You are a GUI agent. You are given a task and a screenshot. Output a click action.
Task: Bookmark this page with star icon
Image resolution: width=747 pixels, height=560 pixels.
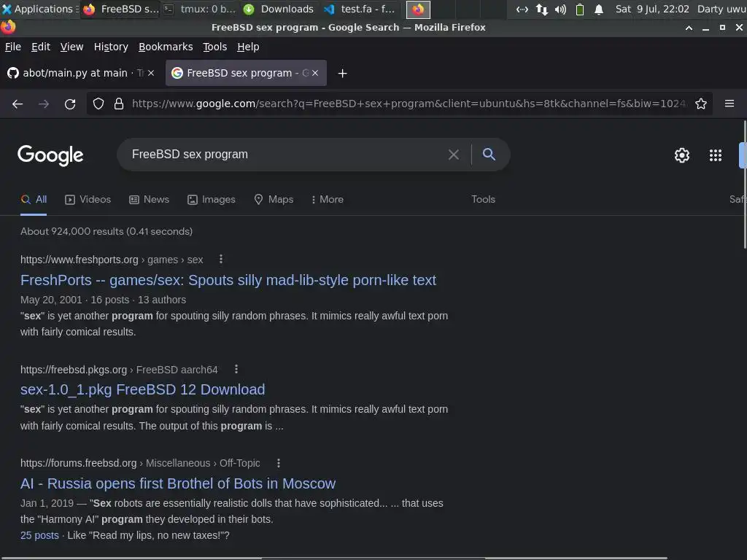(701, 104)
